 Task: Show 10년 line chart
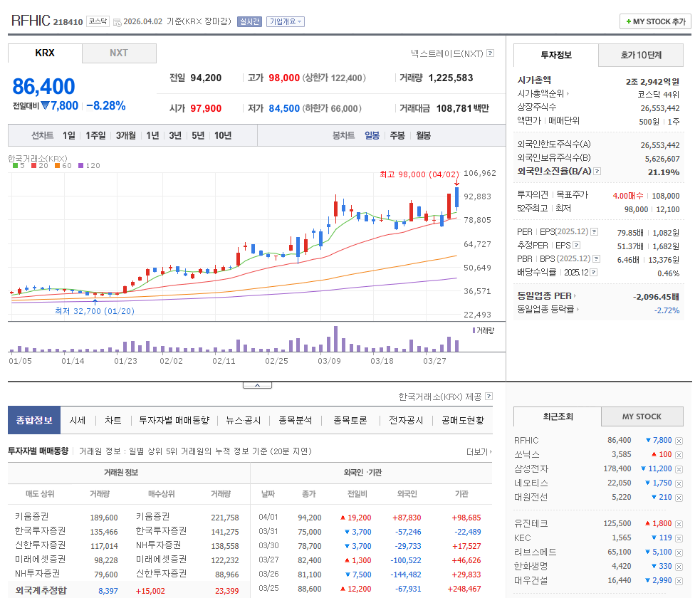point(223,135)
